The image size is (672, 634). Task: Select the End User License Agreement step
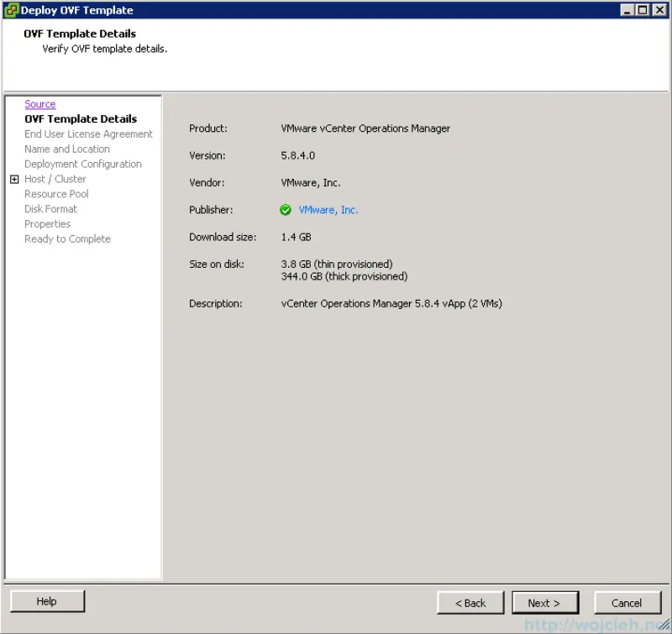click(88, 134)
